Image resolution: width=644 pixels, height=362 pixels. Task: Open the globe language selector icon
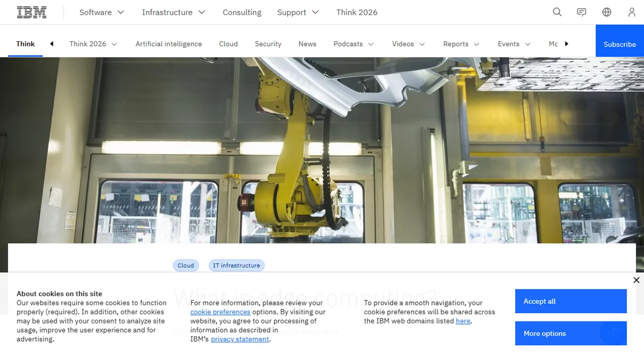(x=606, y=12)
